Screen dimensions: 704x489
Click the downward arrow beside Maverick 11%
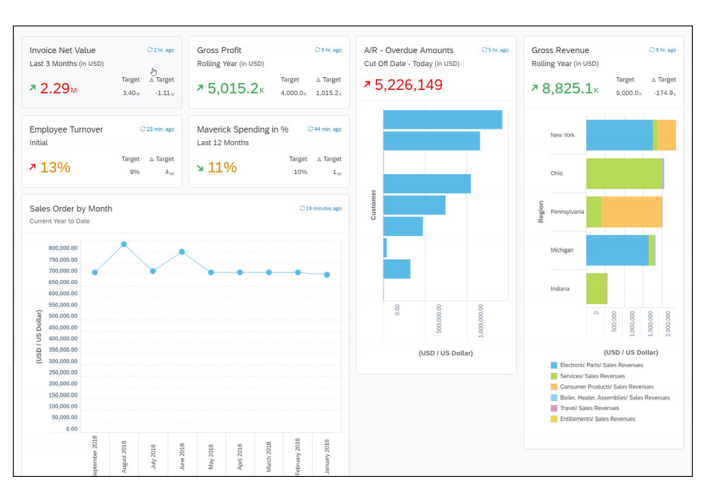click(x=199, y=168)
